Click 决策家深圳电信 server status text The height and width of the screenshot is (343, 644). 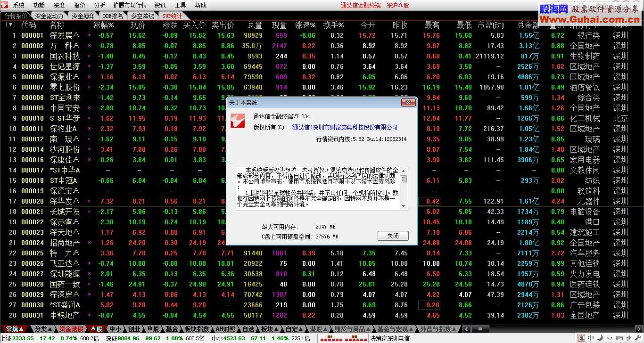click(x=390, y=338)
